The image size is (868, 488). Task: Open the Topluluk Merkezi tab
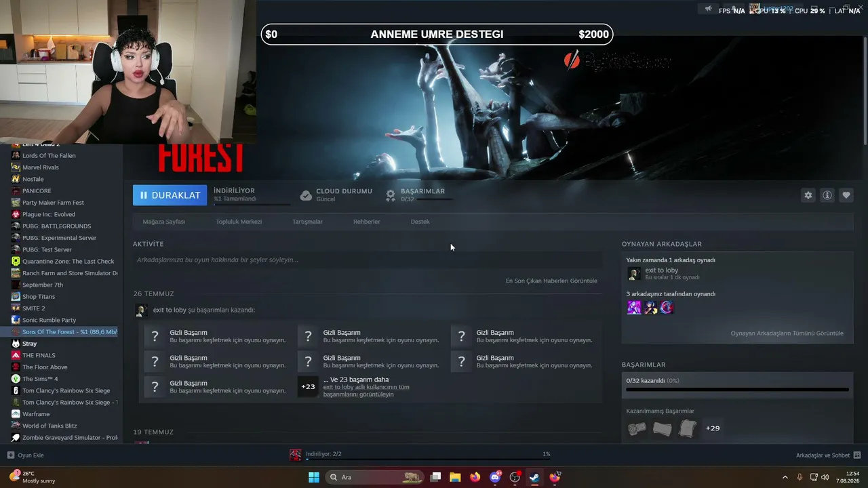tap(239, 222)
